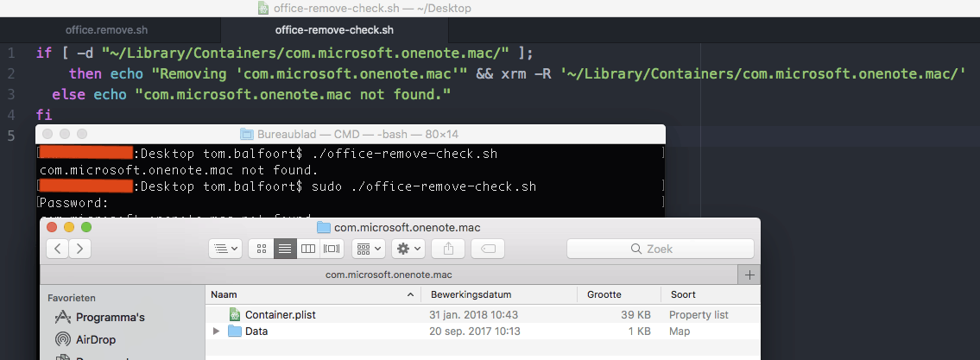Click the Terminal title folder proxy icon

[x=247, y=135]
